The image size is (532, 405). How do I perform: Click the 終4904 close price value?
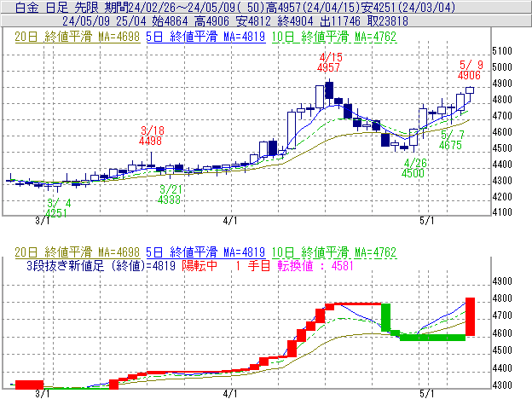pyautogui.click(x=295, y=21)
